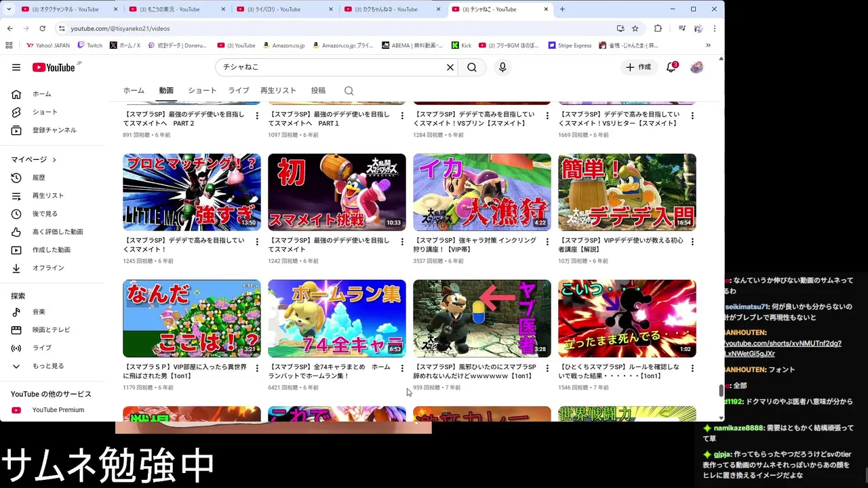Screen dimensions: 868x488
Task: Open the Yahoo! JAPAN bookmark
Action: coord(47,45)
